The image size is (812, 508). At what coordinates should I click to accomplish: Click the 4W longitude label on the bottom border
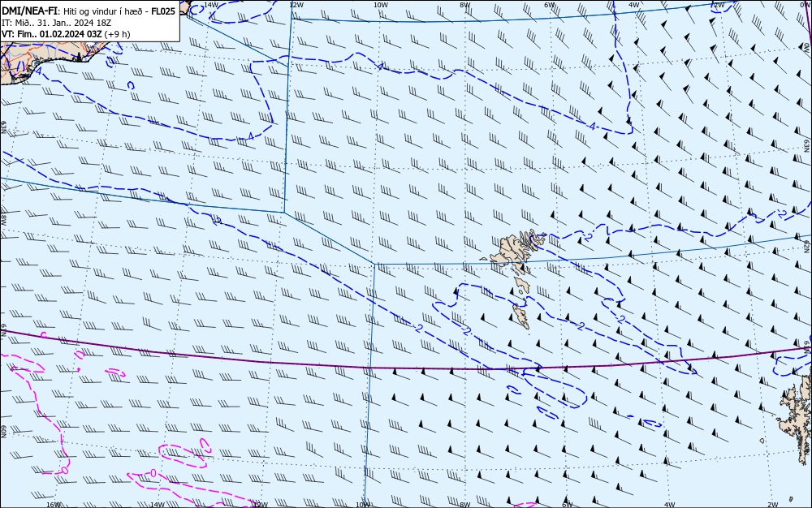pyautogui.click(x=670, y=505)
